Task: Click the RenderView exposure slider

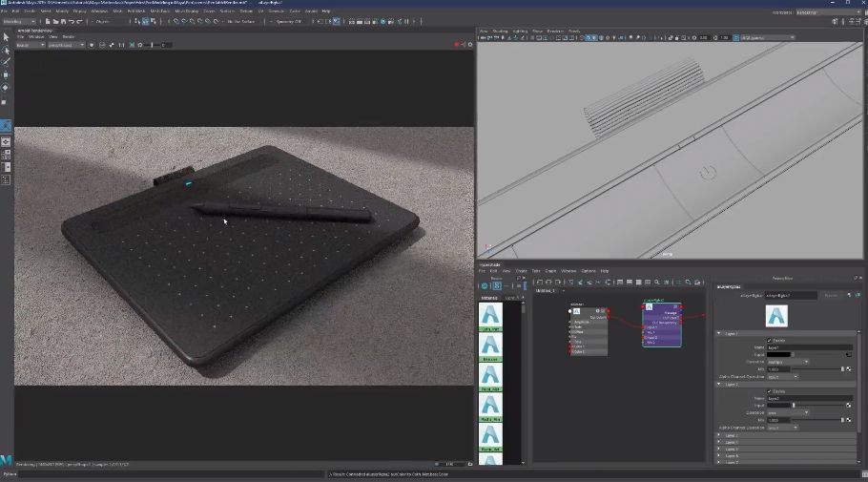Action: click(x=155, y=45)
